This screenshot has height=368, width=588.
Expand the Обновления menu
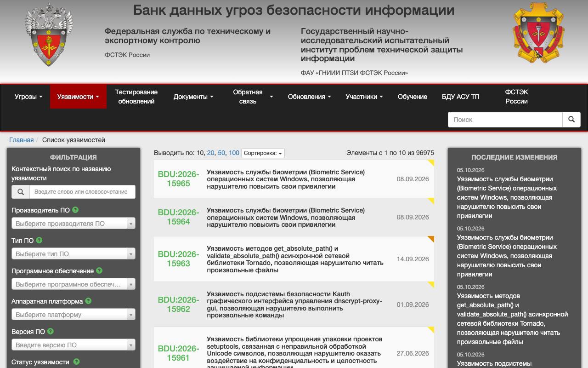[x=310, y=97]
